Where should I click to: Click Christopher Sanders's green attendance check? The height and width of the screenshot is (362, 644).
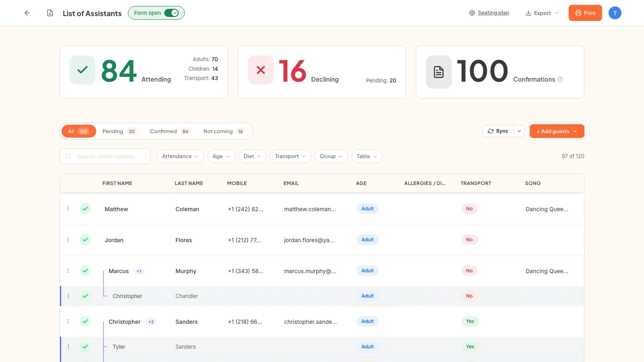[85, 321]
